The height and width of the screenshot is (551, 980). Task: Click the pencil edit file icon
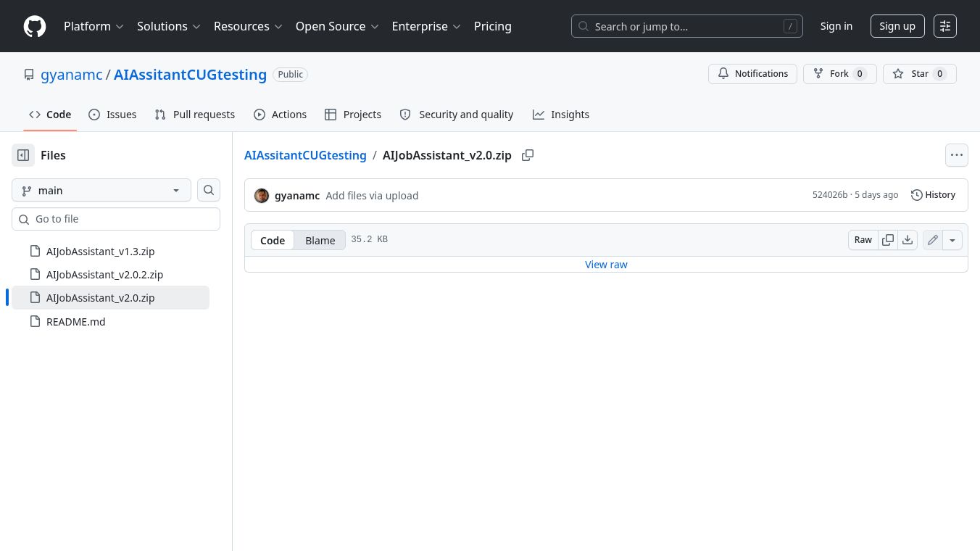933,240
